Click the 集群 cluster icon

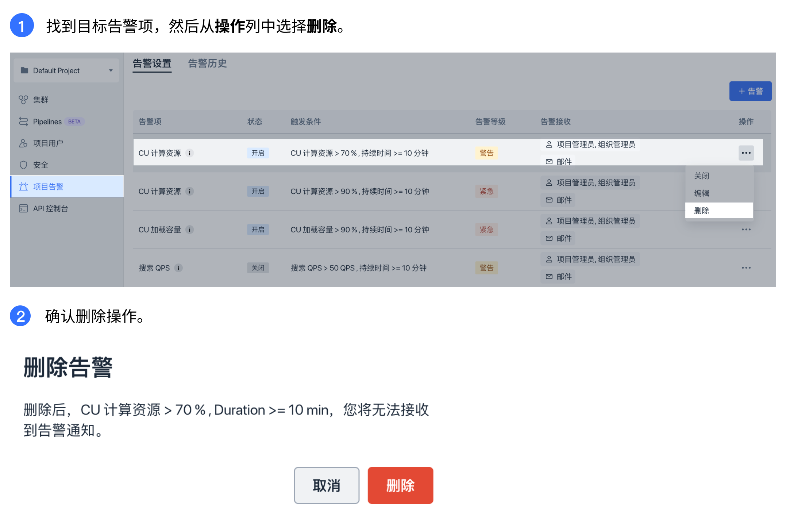click(x=23, y=100)
